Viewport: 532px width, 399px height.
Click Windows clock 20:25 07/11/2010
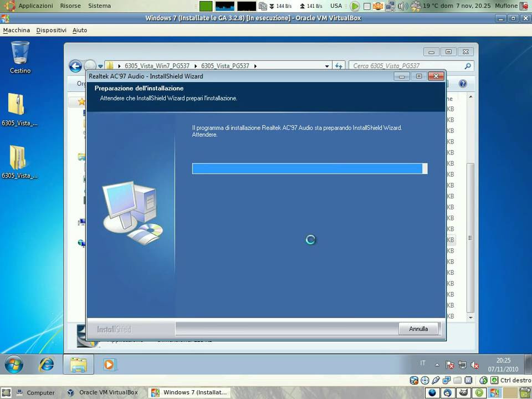click(503, 365)
